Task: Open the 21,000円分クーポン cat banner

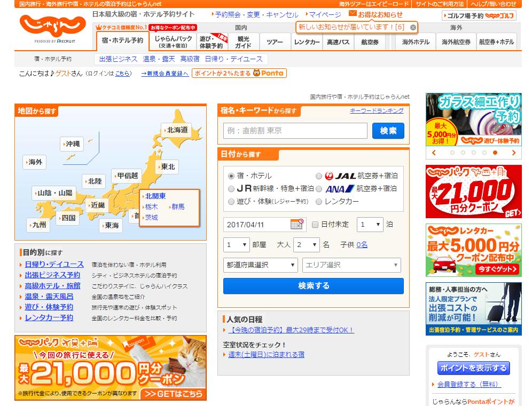Action: pyautogui.click(x=111, y=368)
